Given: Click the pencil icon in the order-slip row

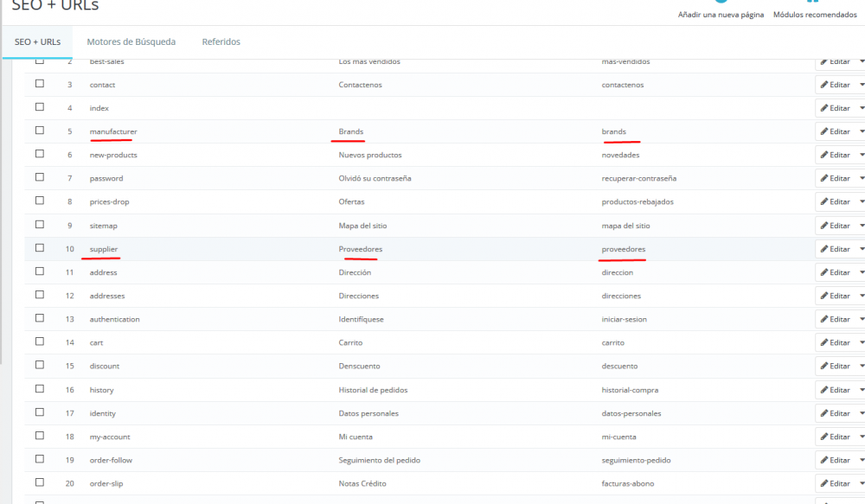Looking at the screenshot, I should [x=824, y=483].
